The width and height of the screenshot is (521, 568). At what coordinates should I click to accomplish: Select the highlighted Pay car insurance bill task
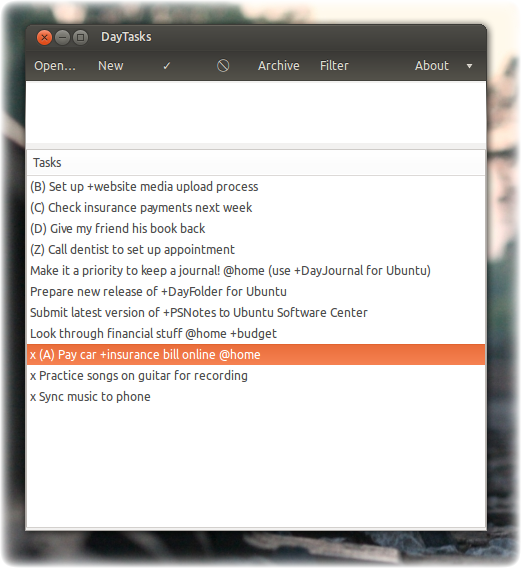point(256,355)
